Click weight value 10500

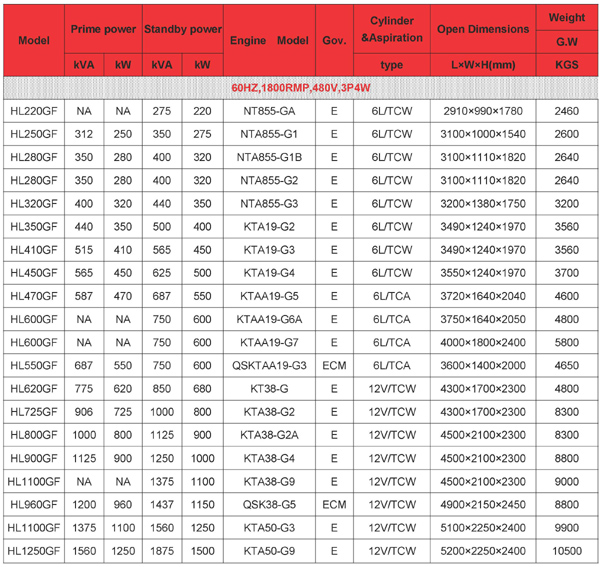point(567,551)
